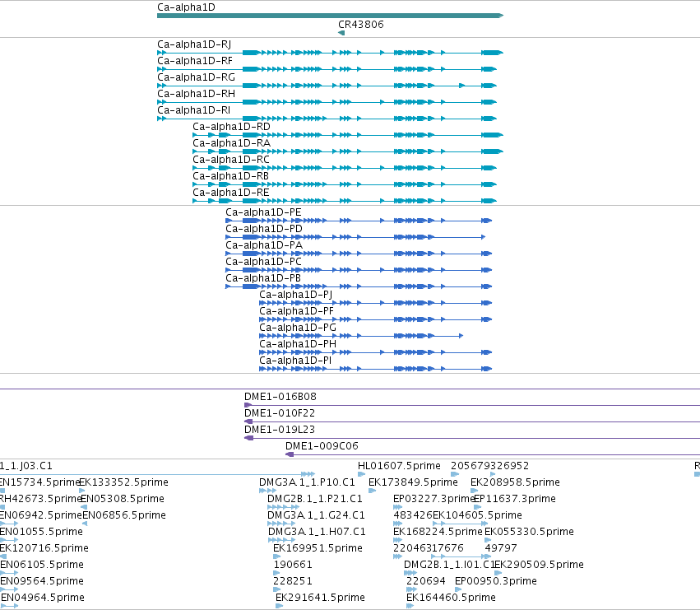Click the DME1-009C06 reverse arrow glyph
The width and height of the screenshot is (700, 610).
pos(290,454)
